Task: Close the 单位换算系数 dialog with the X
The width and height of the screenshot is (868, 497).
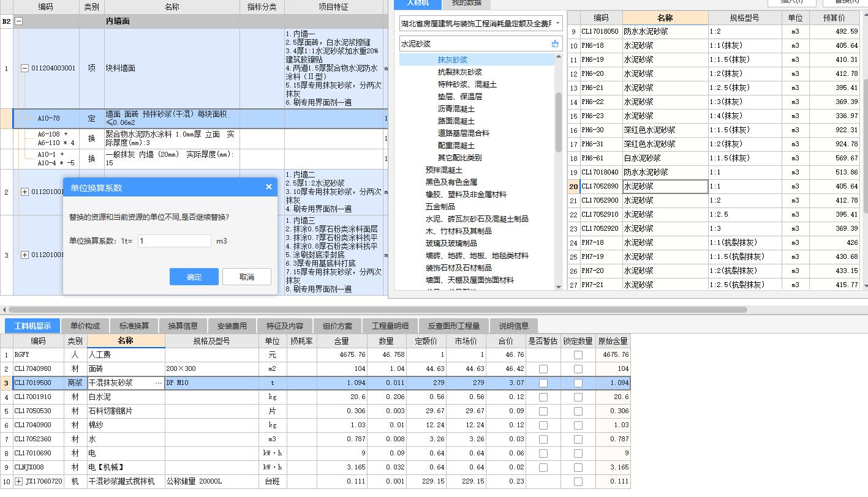Action: [268, 187]
